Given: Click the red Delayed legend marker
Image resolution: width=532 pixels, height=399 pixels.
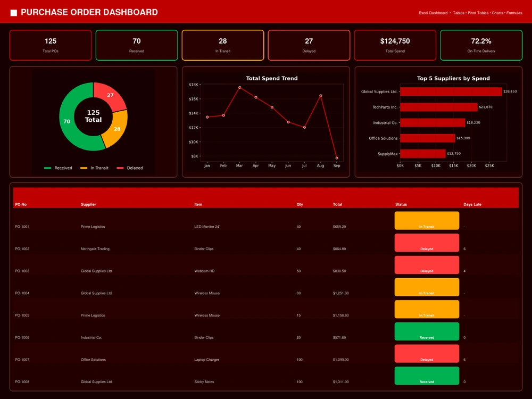Looking at the screenshot, I should click(x=120, y=168).
